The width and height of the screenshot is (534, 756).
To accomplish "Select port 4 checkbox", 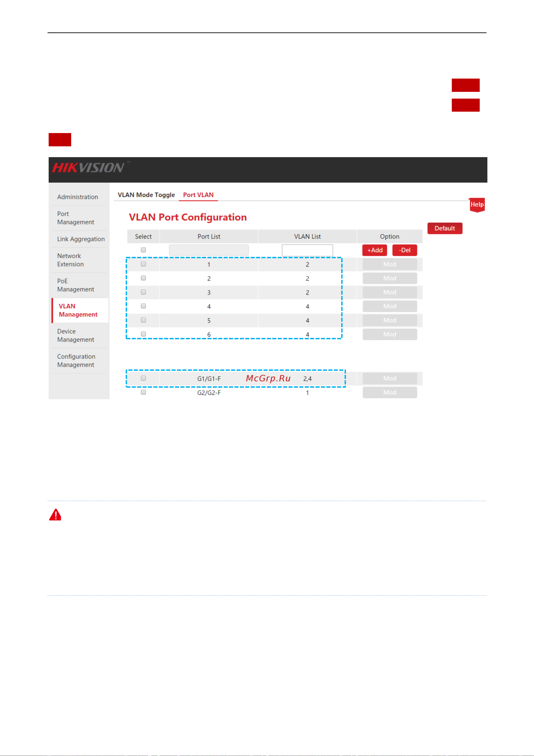I will (x=143, y=306).
